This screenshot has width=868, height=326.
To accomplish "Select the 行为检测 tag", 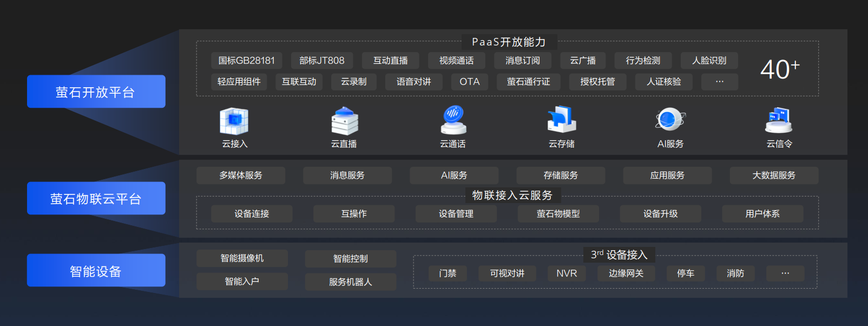I will pyautogui.click(x=643, y=61).
